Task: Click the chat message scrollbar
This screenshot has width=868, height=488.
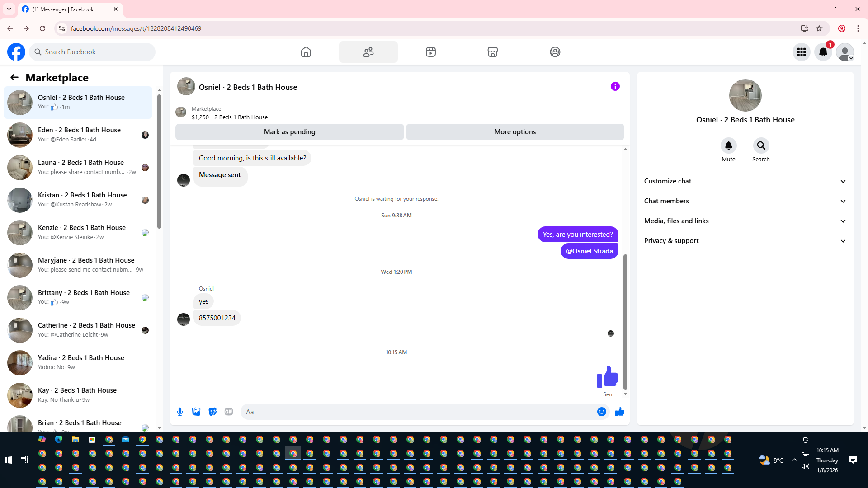Action: pyautogui.click(x=626, y=322)
